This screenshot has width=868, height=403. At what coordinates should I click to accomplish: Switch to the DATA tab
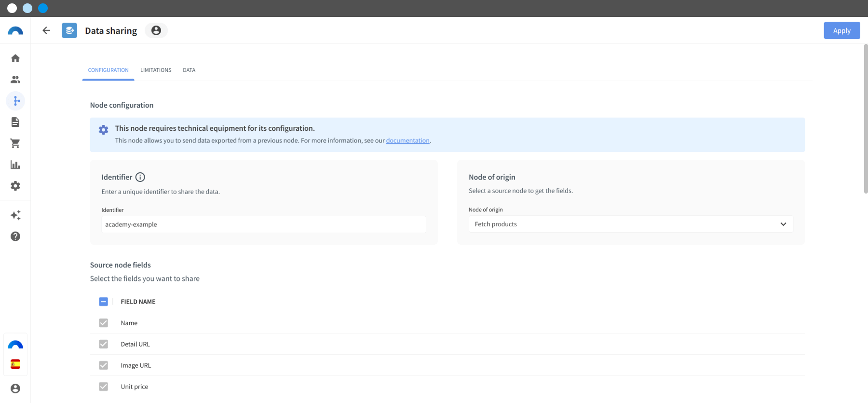click(189, 70)
